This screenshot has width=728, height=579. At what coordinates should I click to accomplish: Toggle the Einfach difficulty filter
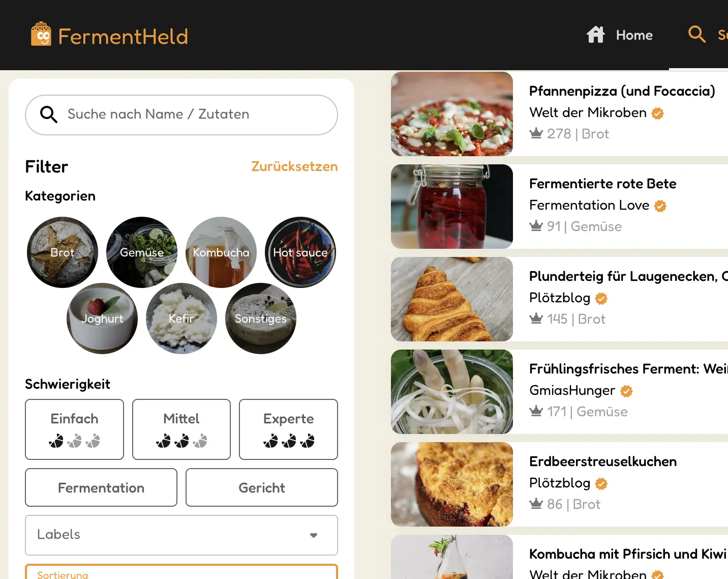[x=74, y=429]
